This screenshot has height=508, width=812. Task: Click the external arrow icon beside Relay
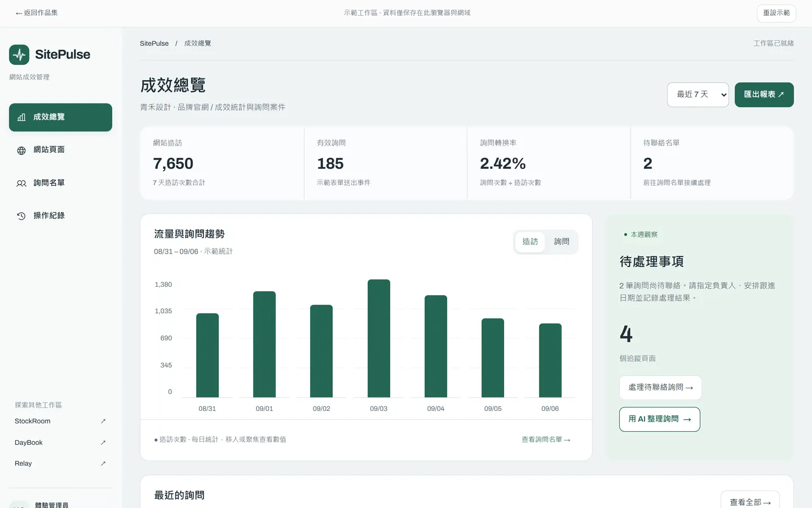click(x=103, y=463)
